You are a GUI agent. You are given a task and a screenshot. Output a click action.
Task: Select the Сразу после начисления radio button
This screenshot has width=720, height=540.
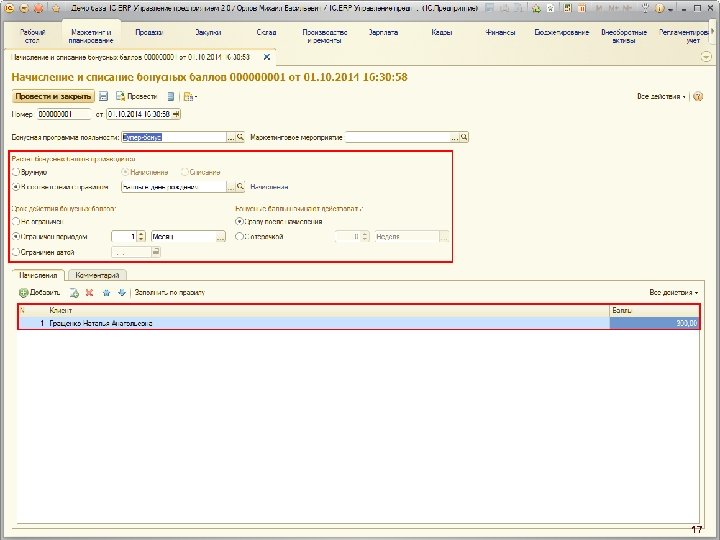point(239,221)
